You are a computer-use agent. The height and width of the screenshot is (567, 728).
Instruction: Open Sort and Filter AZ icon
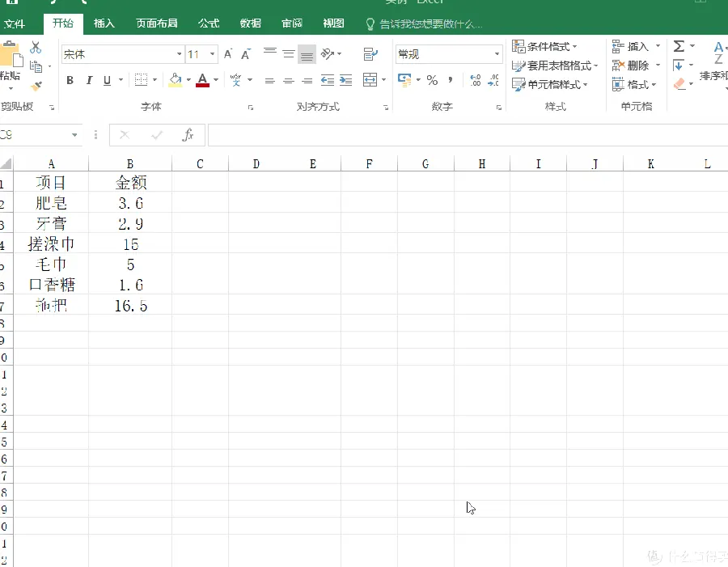tap(718, 53)
